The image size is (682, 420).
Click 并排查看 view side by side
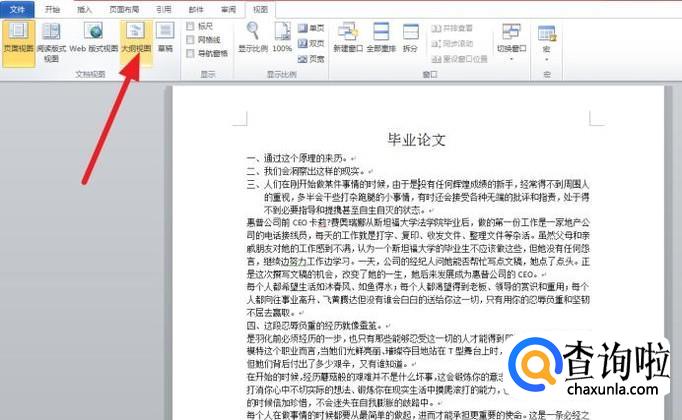[x=452, y=28]
